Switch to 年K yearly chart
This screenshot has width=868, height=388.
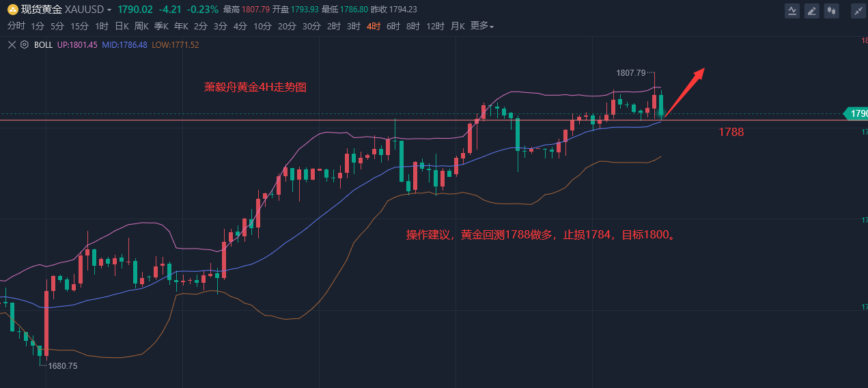point(181,26)
